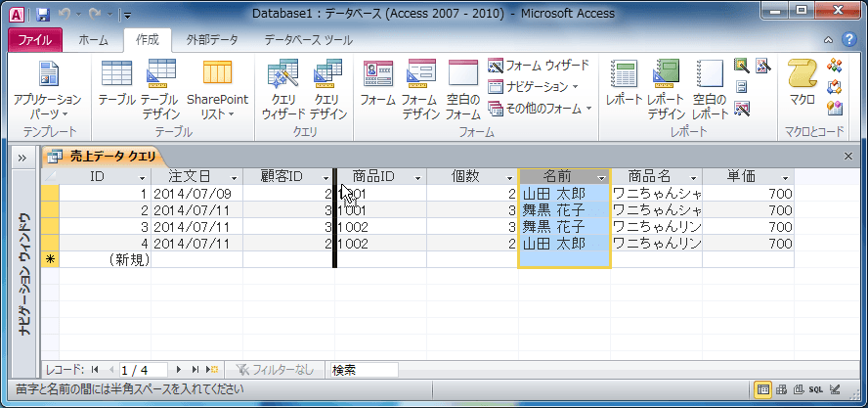Screen dimensions: 868x408
Task: Click the フィルターなし filter indicator
Action: (275, 370)
